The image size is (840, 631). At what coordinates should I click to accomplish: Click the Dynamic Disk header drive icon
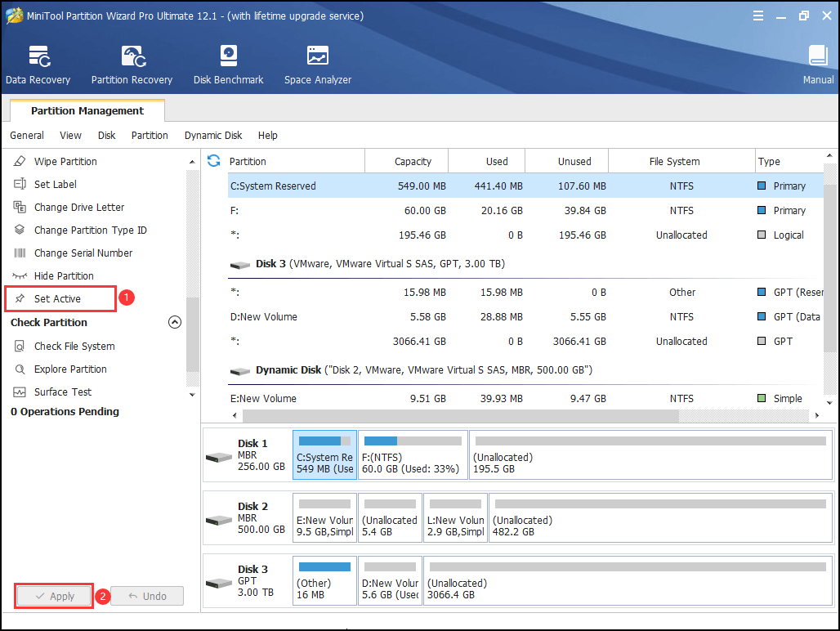pyautogui.click(x=240, y=371)
